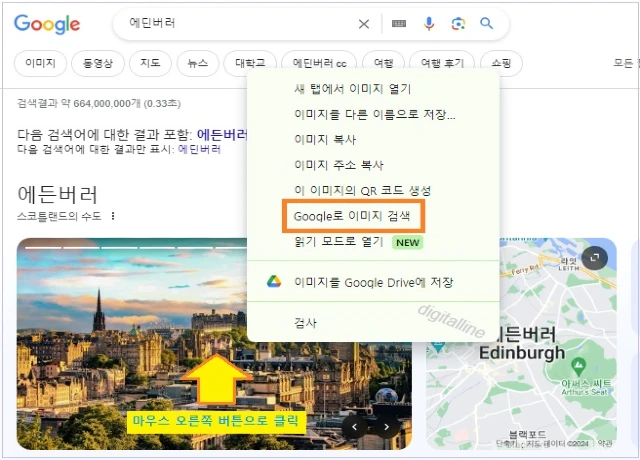Select the 에딘버러 cc filter chip

click(320, 63)
